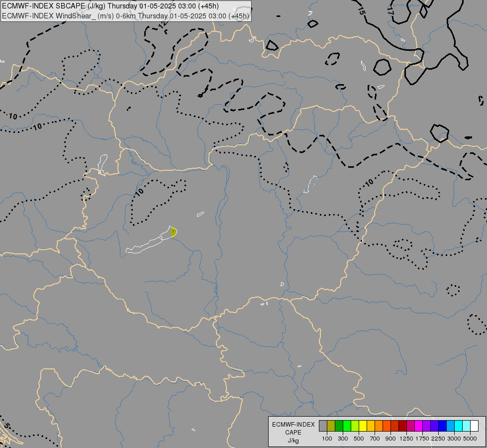Pick the dark red legend swatch
This screenshot has height=448, width=487.
point(403,426)
